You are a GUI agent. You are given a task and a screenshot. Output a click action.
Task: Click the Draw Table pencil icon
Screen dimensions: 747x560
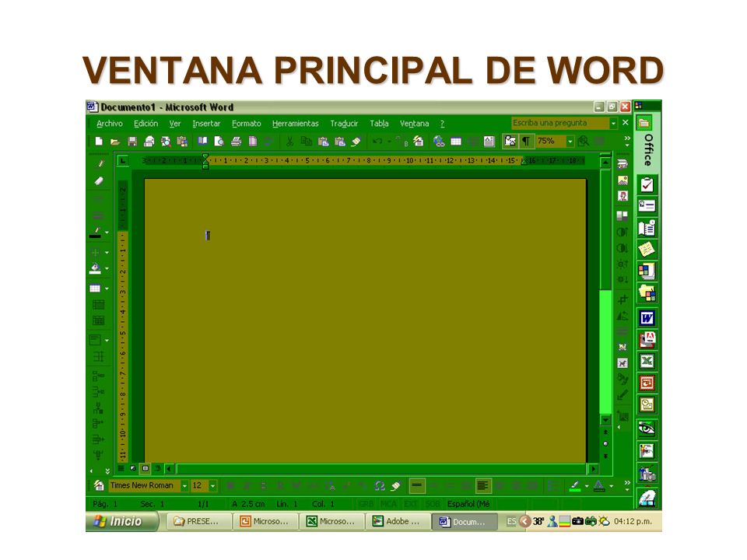coord(100,164)
